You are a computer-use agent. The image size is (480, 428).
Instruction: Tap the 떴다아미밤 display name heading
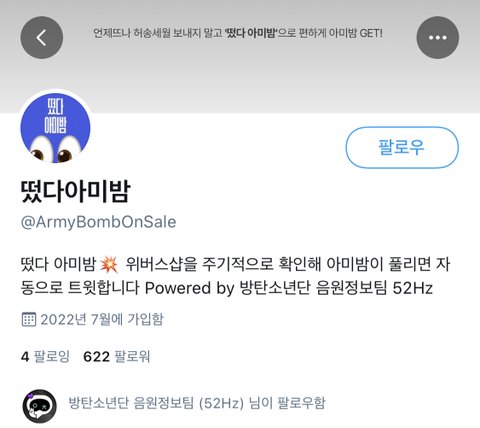(75, 191)
